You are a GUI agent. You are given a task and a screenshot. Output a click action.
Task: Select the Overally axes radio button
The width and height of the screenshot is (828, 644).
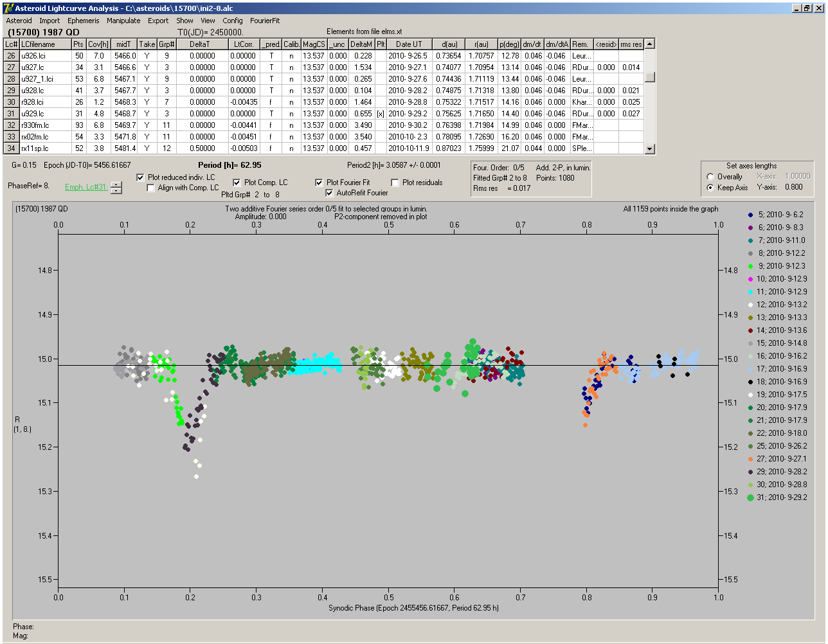pos(710,177)
